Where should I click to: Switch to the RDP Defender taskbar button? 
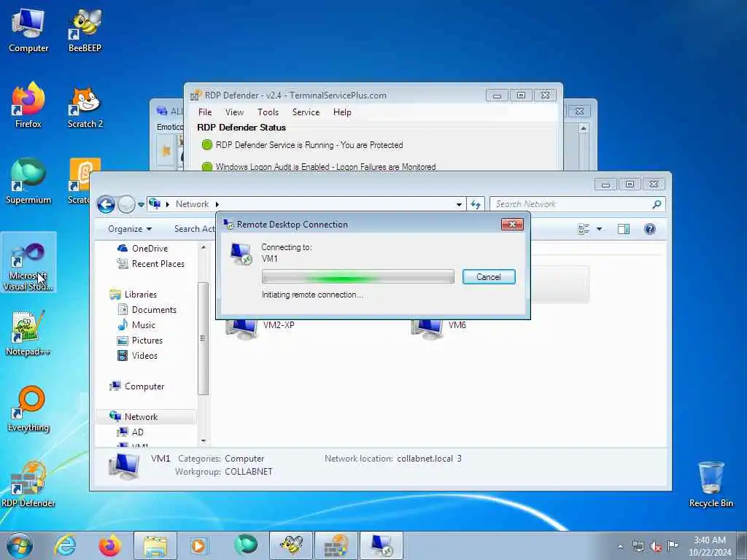336,545
